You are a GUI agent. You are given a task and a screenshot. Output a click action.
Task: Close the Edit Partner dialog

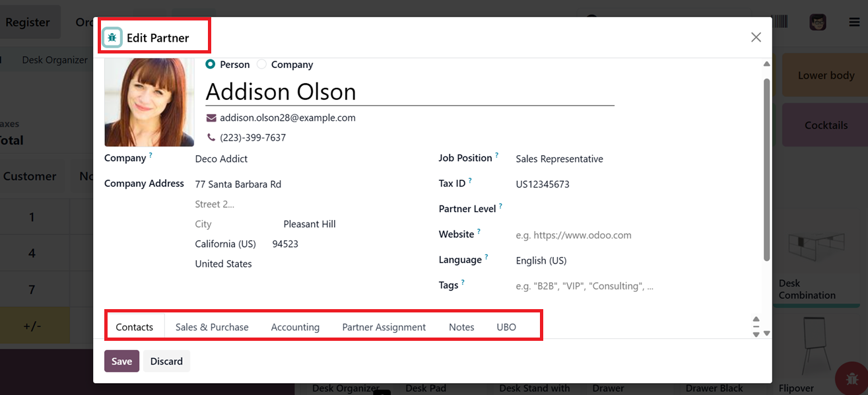pyautogui.click(x=756, y=38)
